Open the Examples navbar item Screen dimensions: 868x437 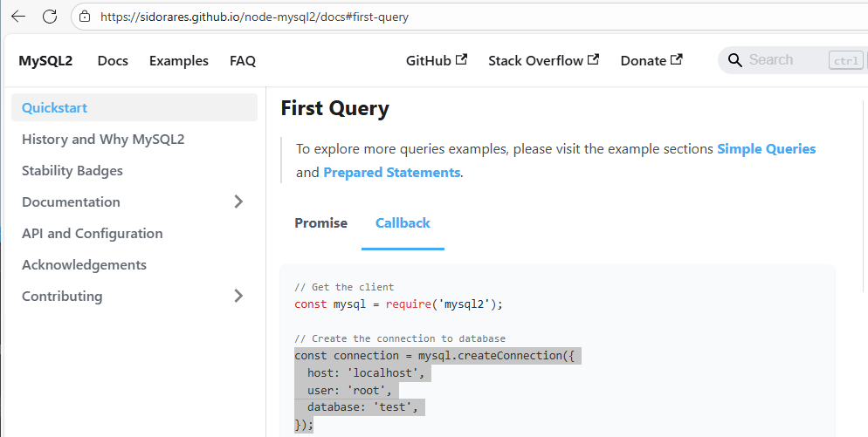click(178, 60)
